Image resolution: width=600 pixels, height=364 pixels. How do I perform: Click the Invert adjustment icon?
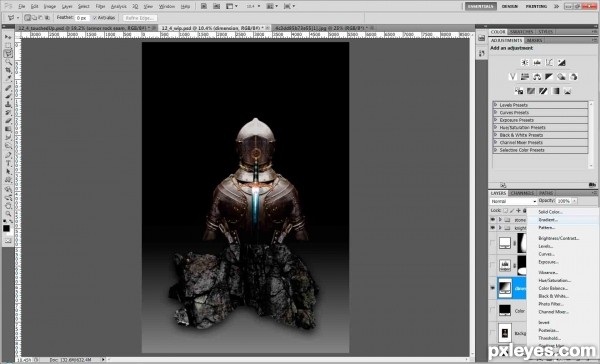[519, 91]
